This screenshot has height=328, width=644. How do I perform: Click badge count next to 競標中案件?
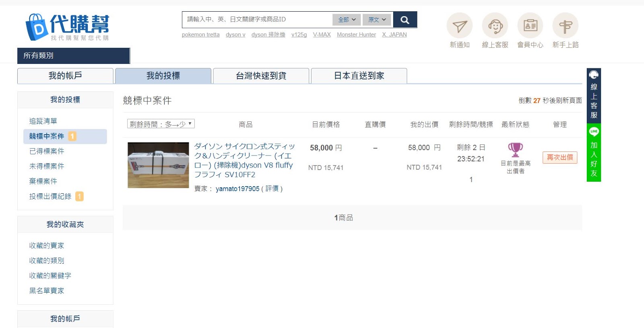(72, 136)
